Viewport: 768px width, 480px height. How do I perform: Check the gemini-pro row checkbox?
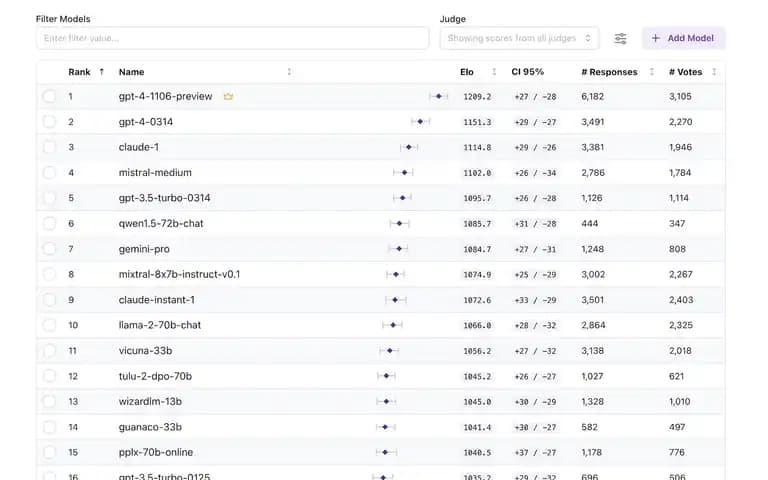[x=49, y=249]
